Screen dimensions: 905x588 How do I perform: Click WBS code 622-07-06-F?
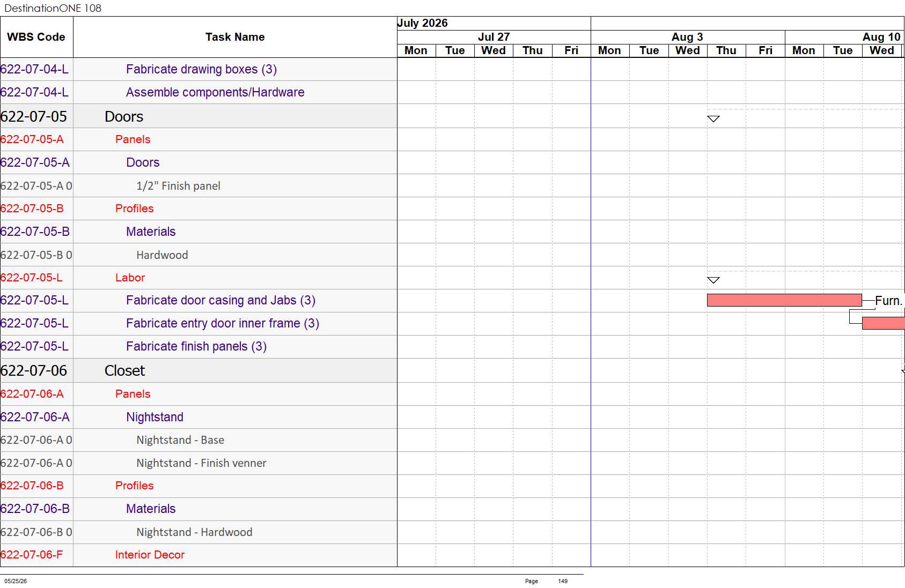(x=32, y=555)
